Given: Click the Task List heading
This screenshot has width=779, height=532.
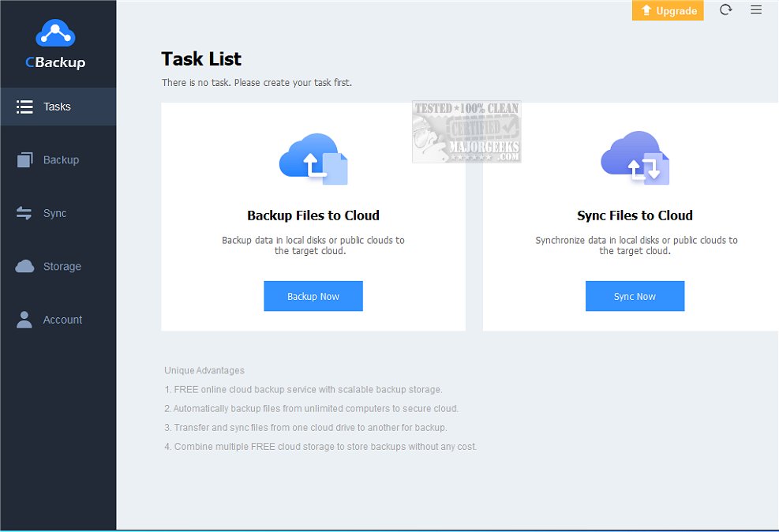Looking at the screenshot, I should coord(200,58).
